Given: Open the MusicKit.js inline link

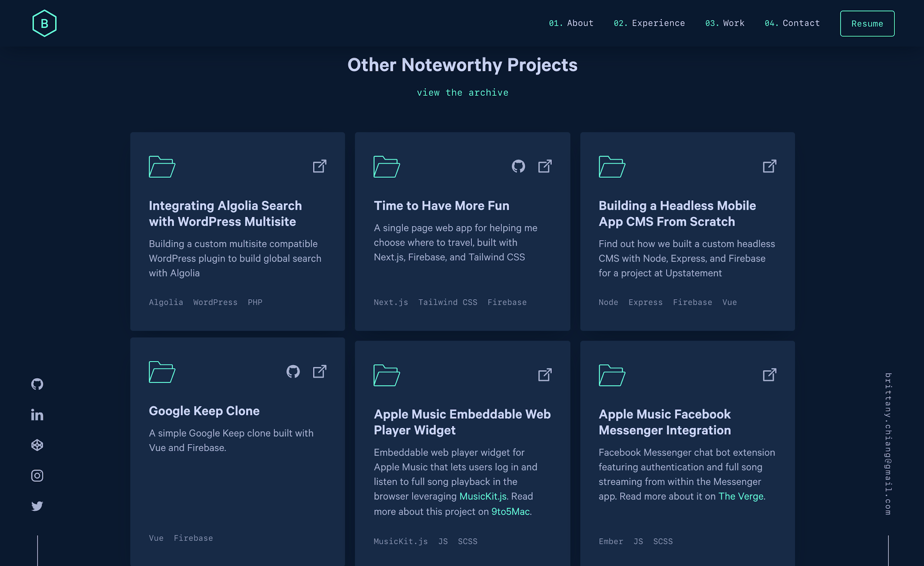Looking at the screenshot, I should [x=483, y=496].
